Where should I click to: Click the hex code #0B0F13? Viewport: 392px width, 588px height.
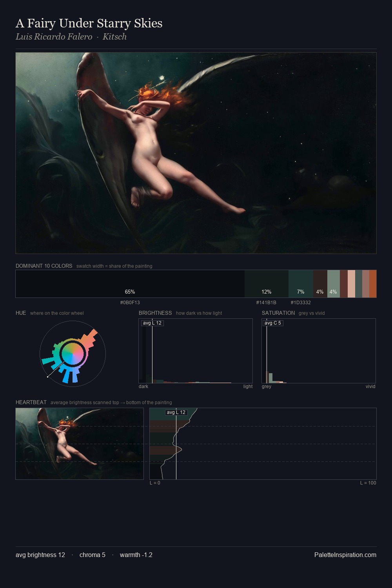coord(130,303)
